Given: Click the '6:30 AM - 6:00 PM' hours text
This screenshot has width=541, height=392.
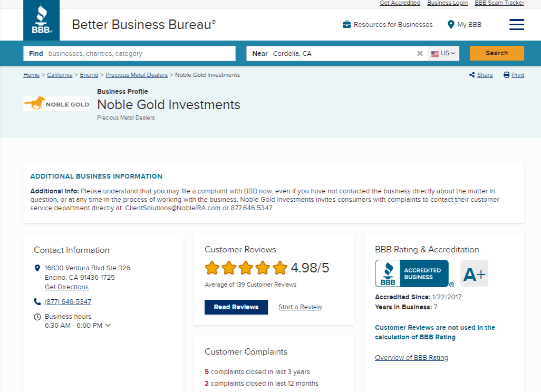Looking at the screenshot, I should click(x=73, y=326).
